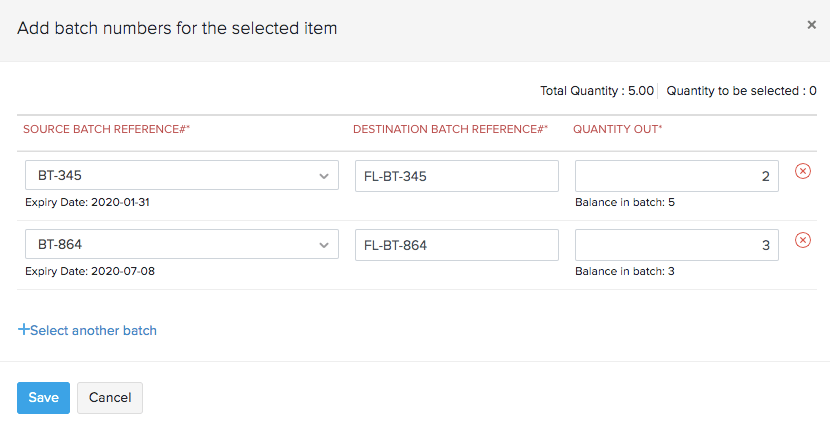Viewport: 830px width, 429px height.
Task: Add a row via Select another batch
Action: (88, 330)
